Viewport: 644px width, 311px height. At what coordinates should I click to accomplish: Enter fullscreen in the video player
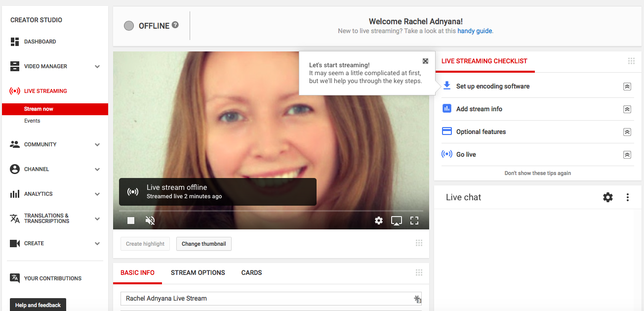click(414, 221)
